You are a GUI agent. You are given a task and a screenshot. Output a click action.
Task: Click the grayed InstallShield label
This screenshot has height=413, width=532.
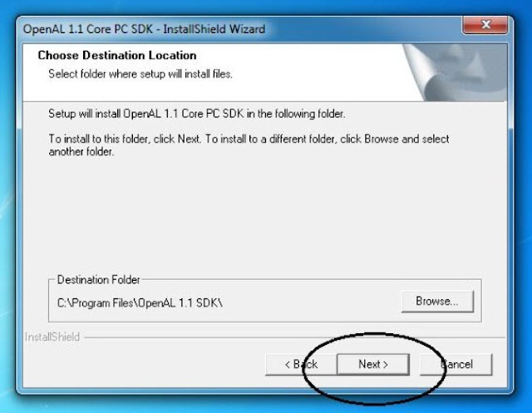tap(52, 337)
